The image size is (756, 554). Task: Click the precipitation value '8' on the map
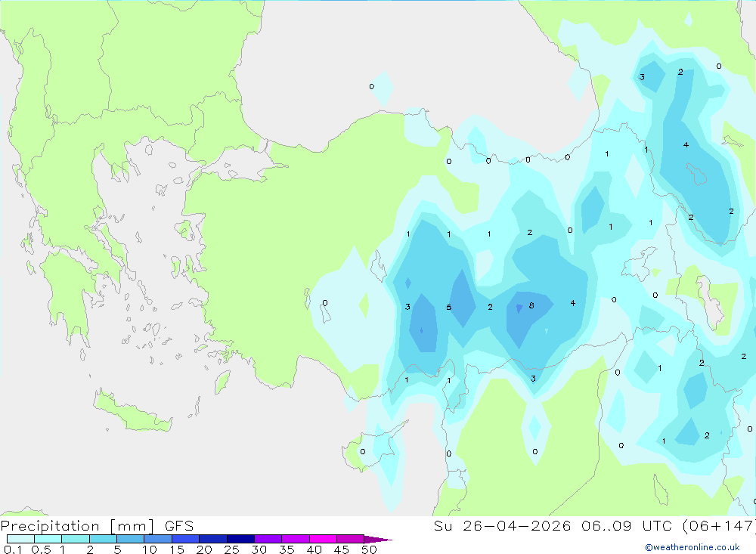pos(531,305)
